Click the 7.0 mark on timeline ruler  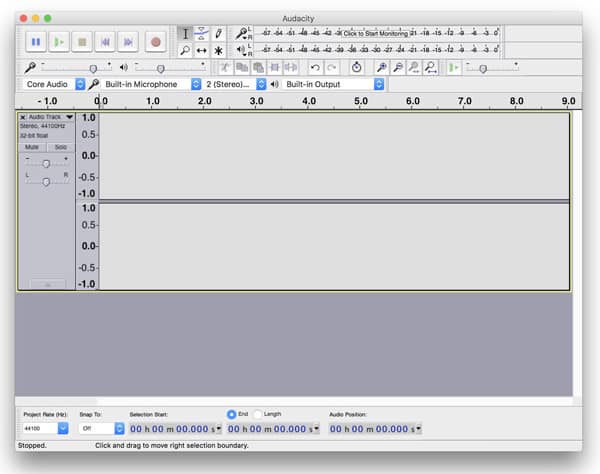coord(465,101)
